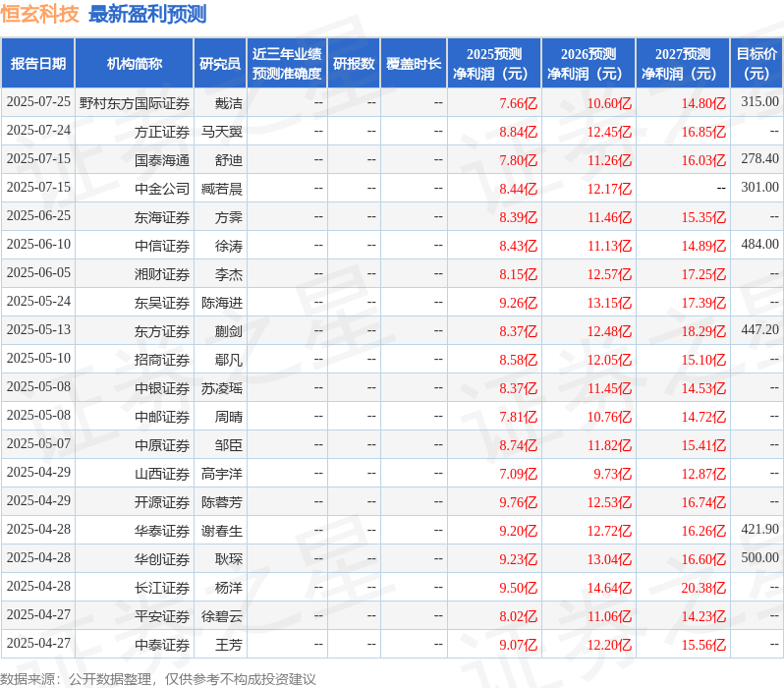Screen dimensions: 784x688
Task: Click 2025 profit value 7.81亿
Action: click(518, 417)
